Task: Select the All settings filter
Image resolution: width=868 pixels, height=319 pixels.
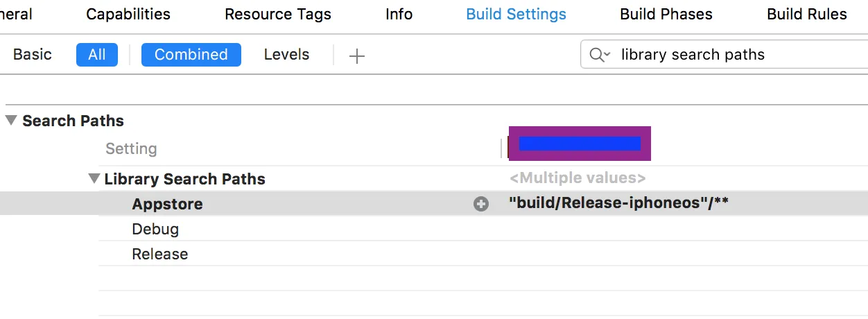Action: (x=97, y=55)
